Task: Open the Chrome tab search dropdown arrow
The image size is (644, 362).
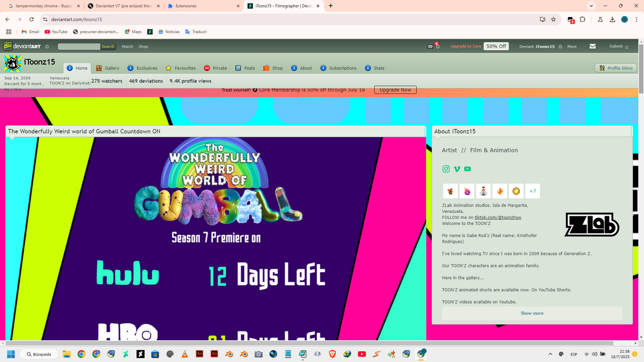Action: pyautogui.click(x=592, y=6)
